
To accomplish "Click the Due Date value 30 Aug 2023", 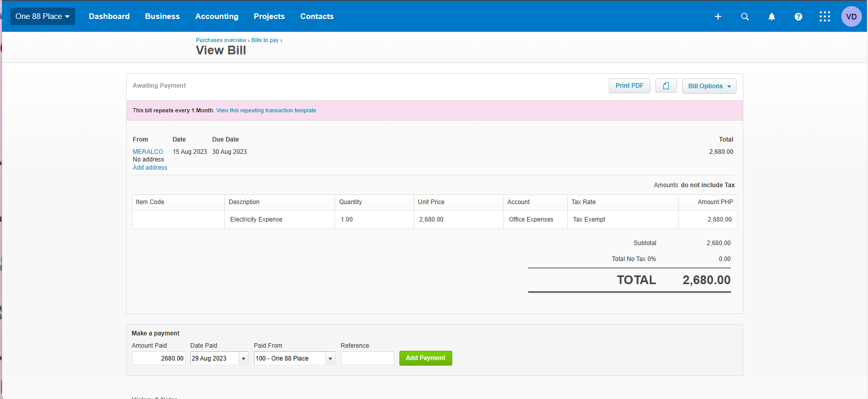I will point(229,152).
